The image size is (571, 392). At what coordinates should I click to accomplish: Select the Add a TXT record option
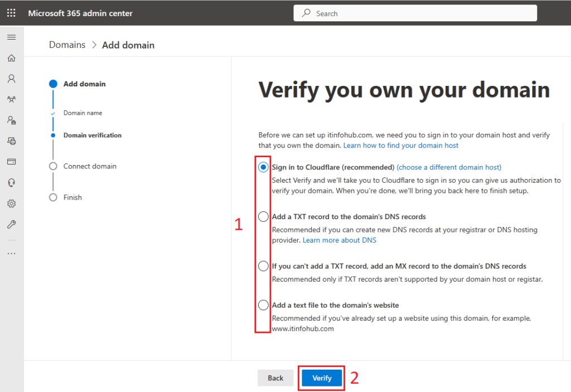click(x=263, y=216)
